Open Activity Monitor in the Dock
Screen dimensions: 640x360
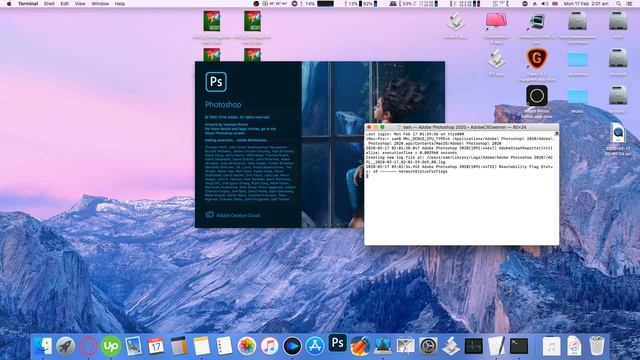click(x=473, y=346)
